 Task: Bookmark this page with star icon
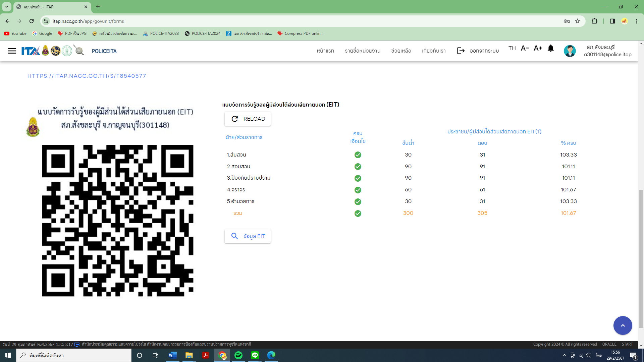578,21
